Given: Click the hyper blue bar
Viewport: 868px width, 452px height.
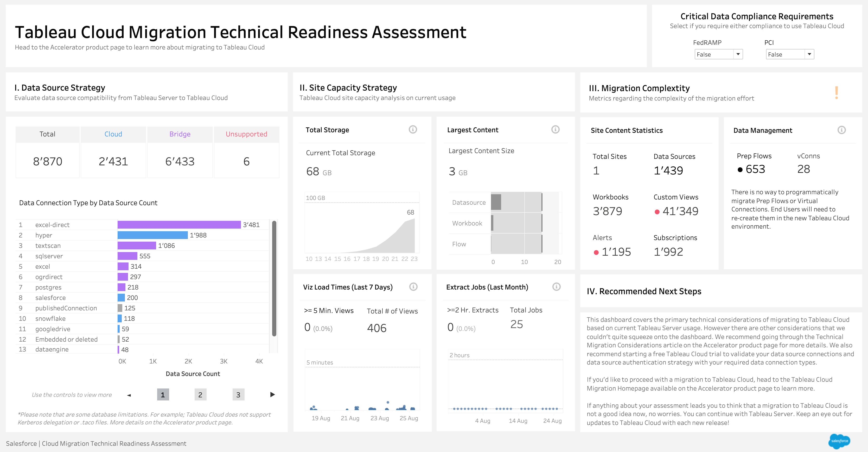Looking at the screenshot, I should click(x=152, y=235).
